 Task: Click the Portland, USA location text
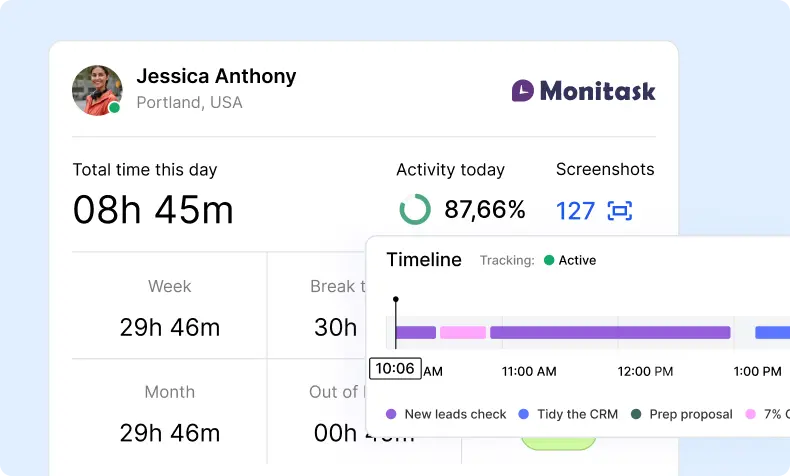coord(189,102)
